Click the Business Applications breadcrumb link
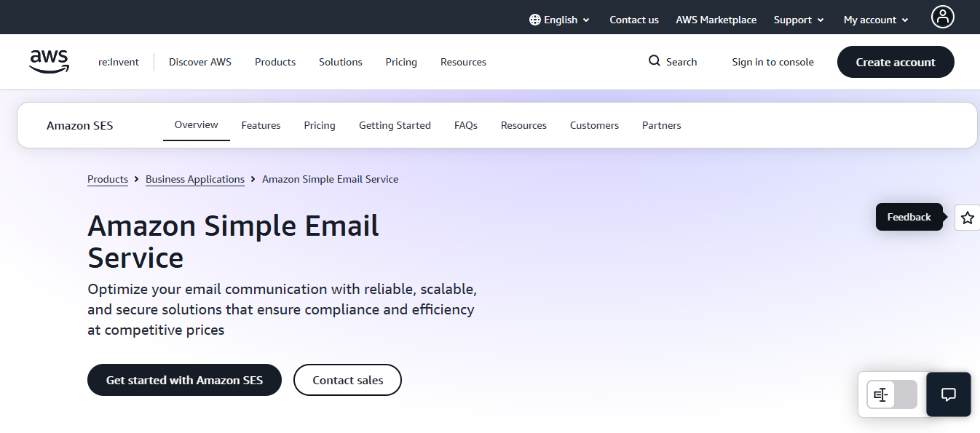Screen dimensions: 980x433 tap(195, 179)
